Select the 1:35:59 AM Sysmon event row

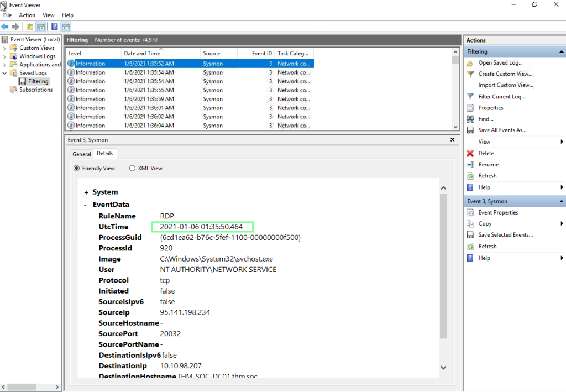(x=190, y=99)
